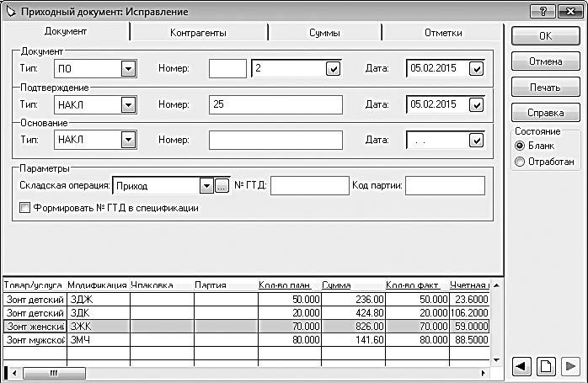
Task: Click the Печать button
Action: point(545,88)
